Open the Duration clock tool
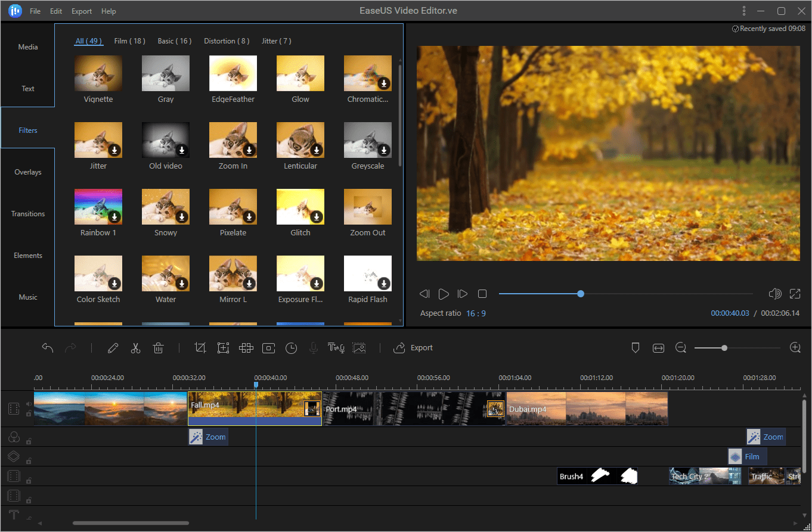This screenshot has height=532, width=812. tap(291, 348)
